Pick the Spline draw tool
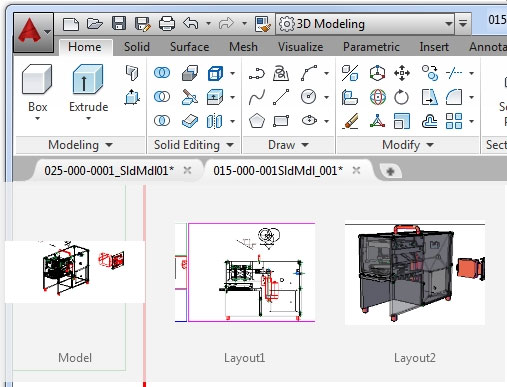The width and height of the screenshot is (507, 387). [257, 97]
